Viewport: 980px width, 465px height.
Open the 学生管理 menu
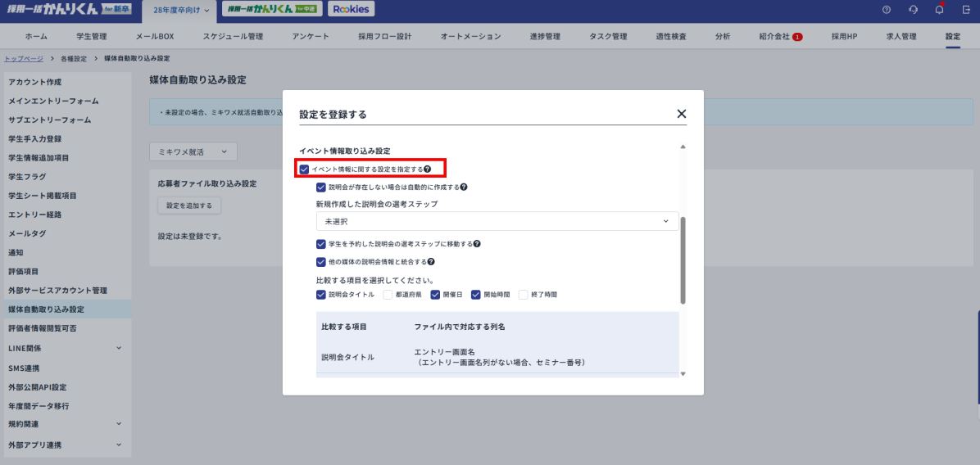[91, 36]
